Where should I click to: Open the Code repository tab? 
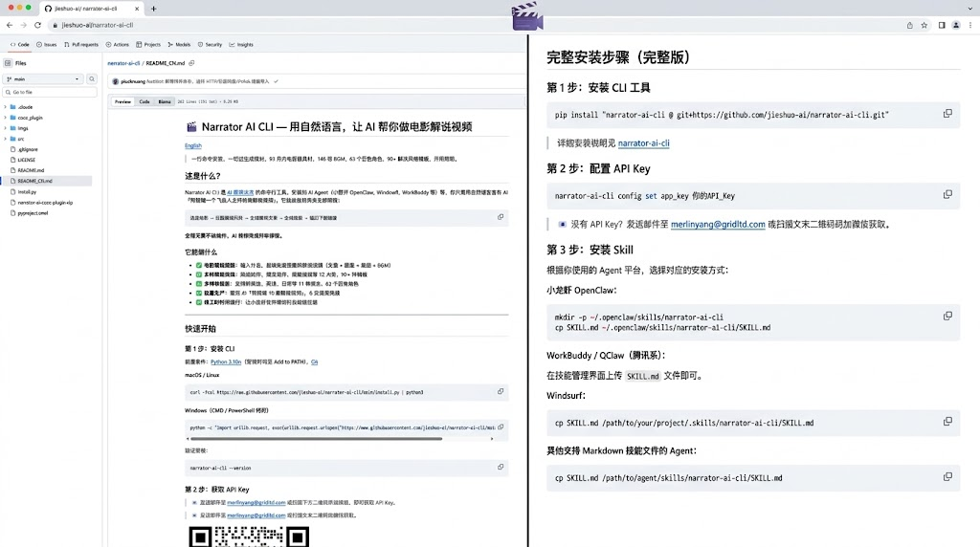tap(20, 45)
